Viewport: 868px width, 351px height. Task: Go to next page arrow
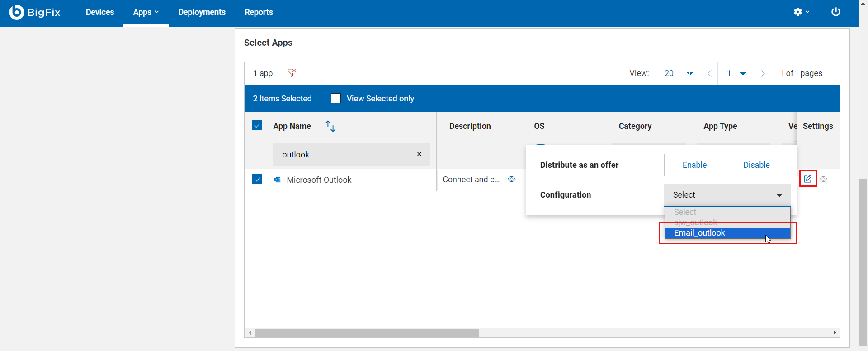coord(763,73)
